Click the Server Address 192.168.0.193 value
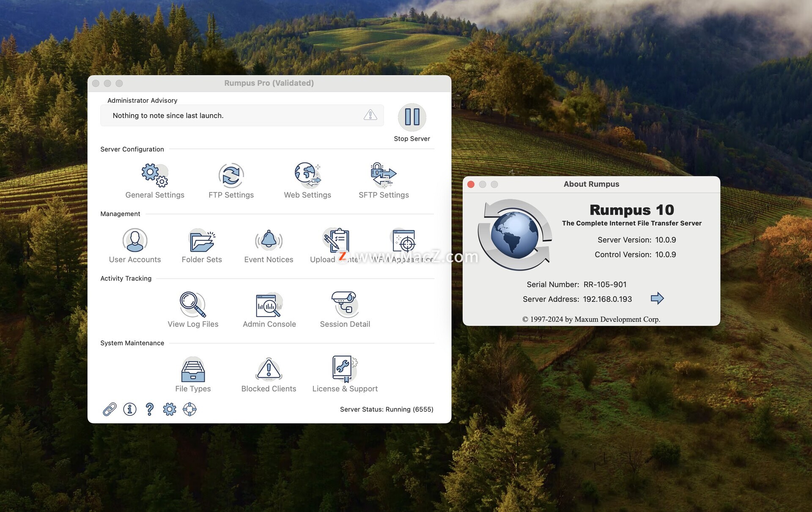The width and height of the screenshot is (812, 512). (x=607, y=299)
